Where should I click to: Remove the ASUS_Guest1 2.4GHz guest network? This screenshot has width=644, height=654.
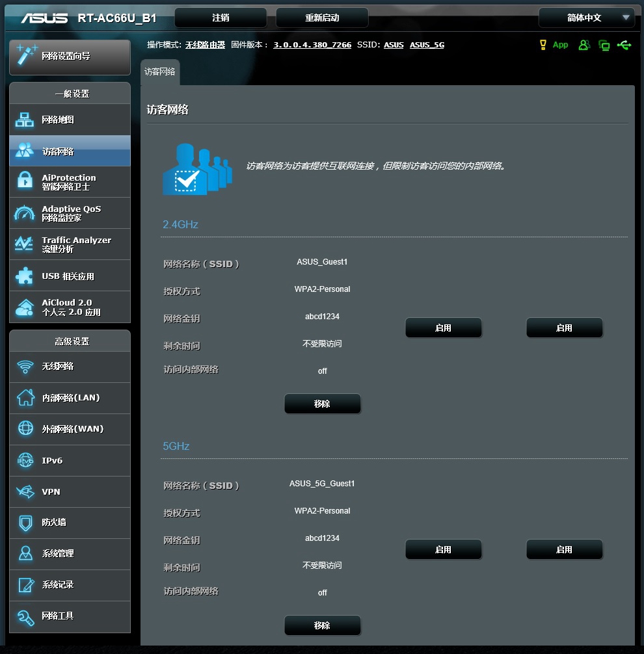click(322, 404)
